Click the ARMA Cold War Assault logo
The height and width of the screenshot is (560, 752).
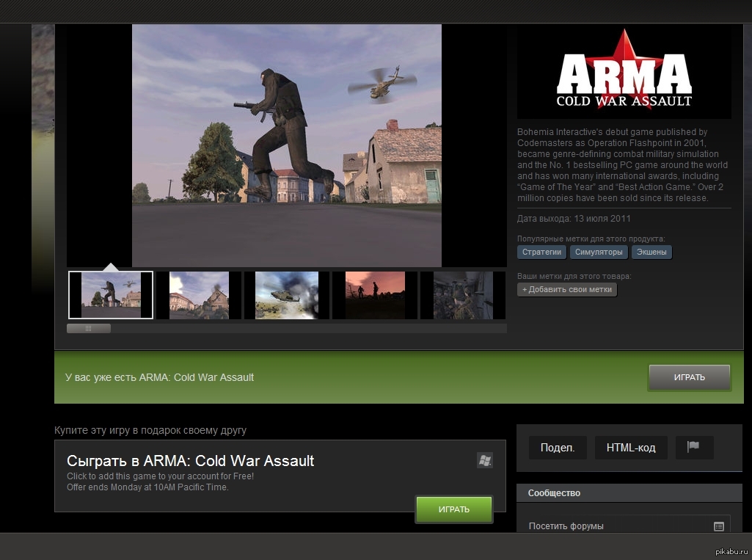[624, 73]
